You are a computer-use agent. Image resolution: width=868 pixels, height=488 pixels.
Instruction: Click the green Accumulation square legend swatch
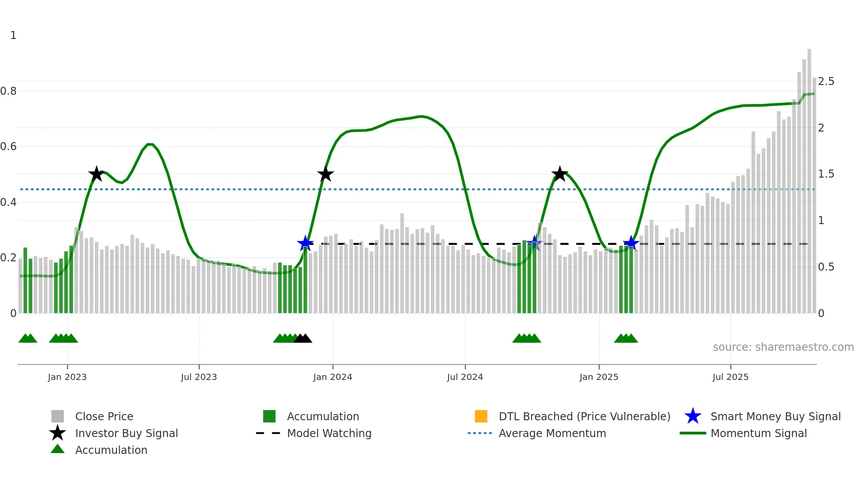tap(269, 416)
